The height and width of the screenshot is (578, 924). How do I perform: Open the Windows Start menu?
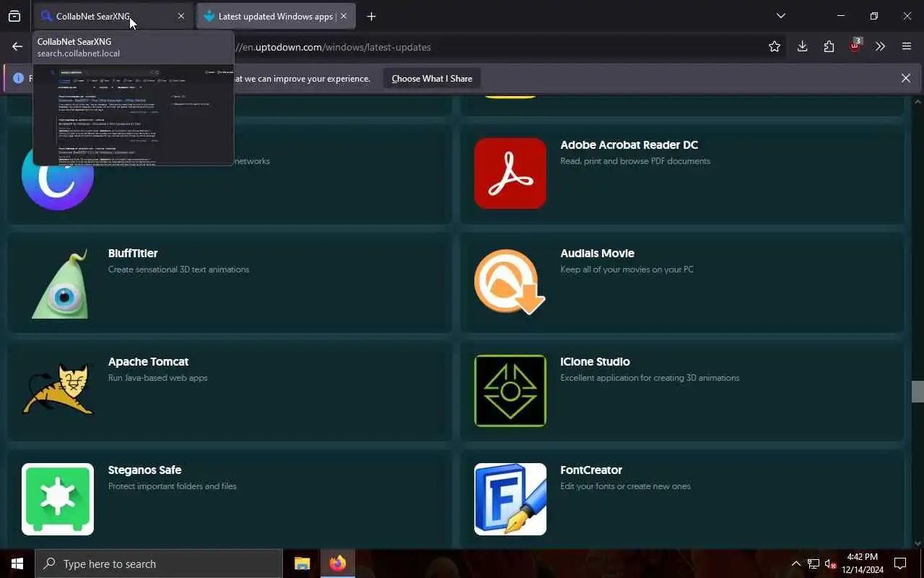click(x=17, y=564)
